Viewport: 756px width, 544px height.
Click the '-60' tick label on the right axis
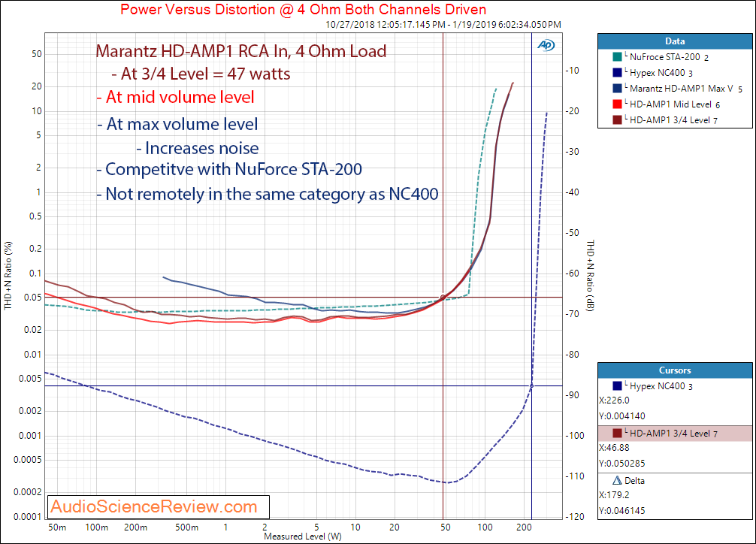pyautogui.click(x=573, y=273)
